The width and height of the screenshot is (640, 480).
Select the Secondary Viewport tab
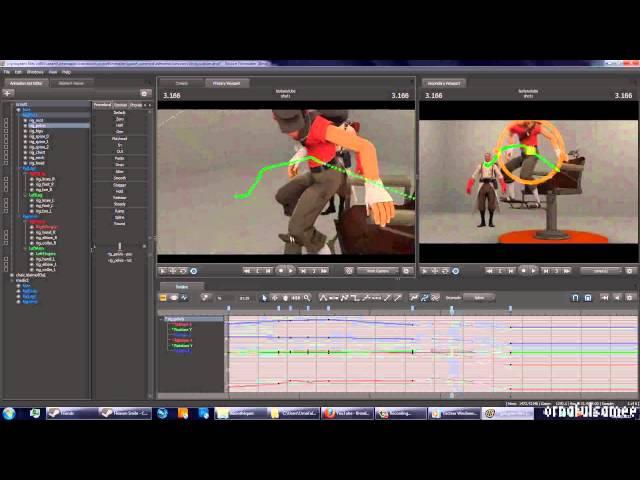(444, 83)
